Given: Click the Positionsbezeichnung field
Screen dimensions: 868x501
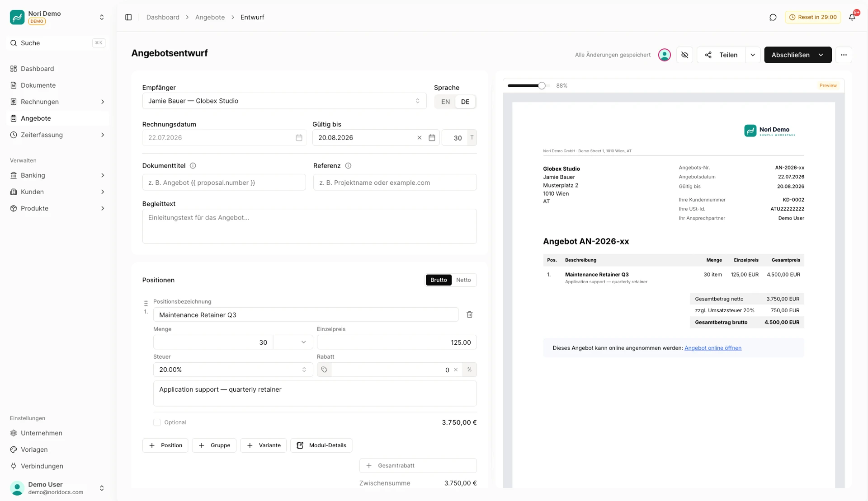Looking at the screenshot, I should 306,315.
